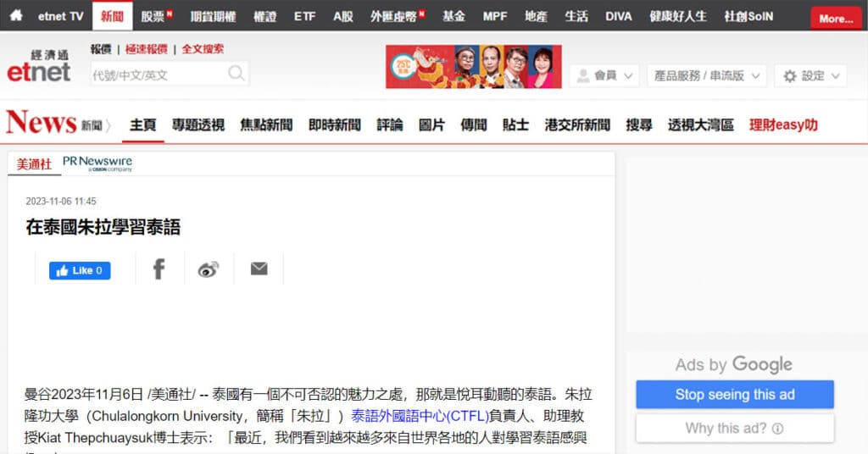Go to 評論 section

point(390,125)
